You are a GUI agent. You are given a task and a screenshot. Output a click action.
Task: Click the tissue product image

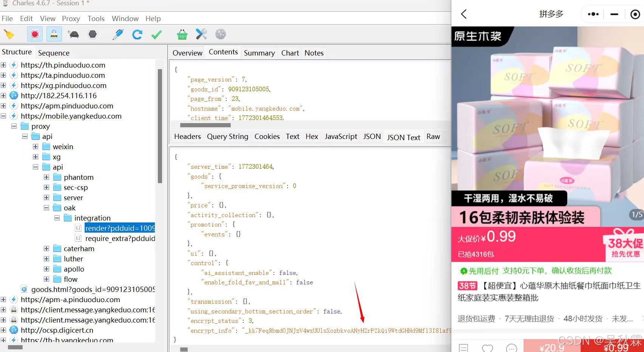547,126
